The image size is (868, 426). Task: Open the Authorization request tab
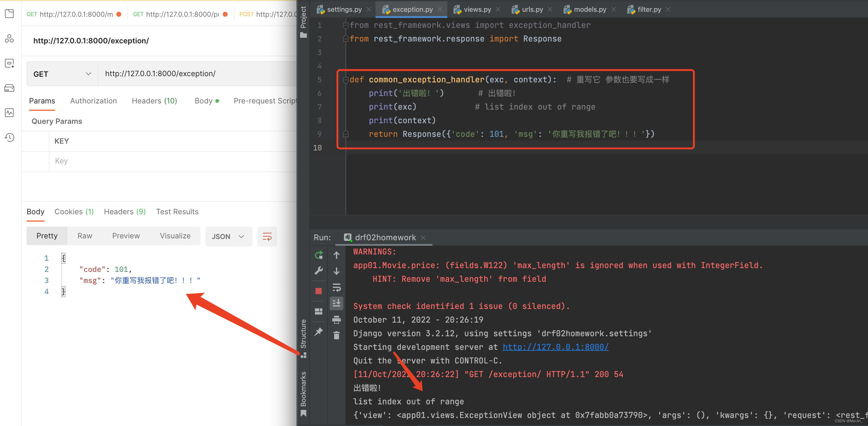click(x=93, y=101)
